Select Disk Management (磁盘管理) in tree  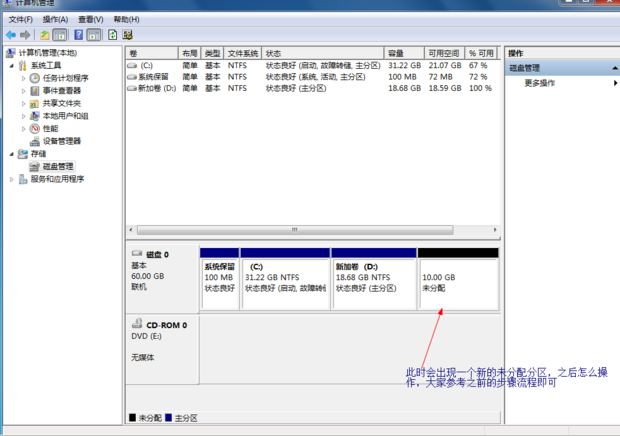tap(50, 167)
